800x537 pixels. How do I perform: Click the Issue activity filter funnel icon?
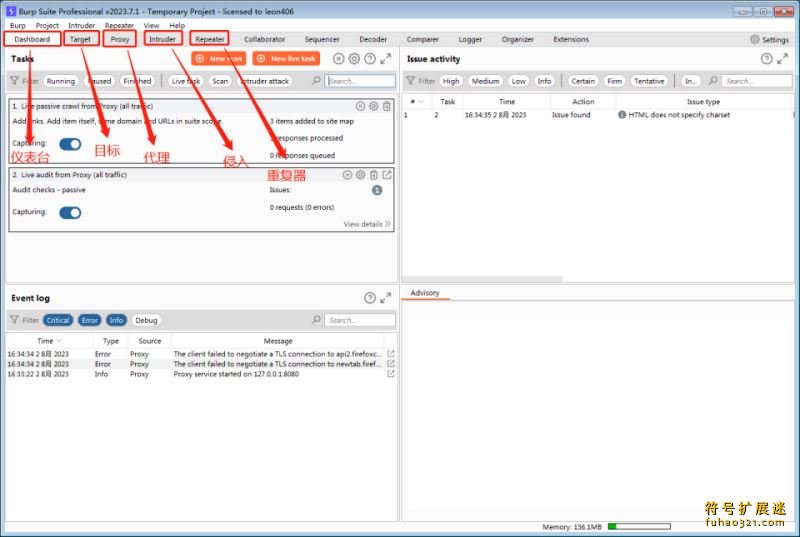410,81
